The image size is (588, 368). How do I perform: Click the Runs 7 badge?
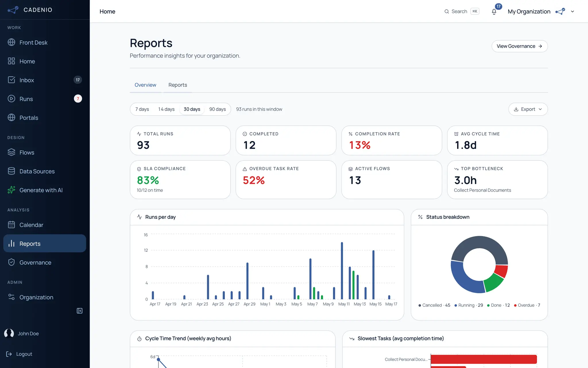point(78,99)
